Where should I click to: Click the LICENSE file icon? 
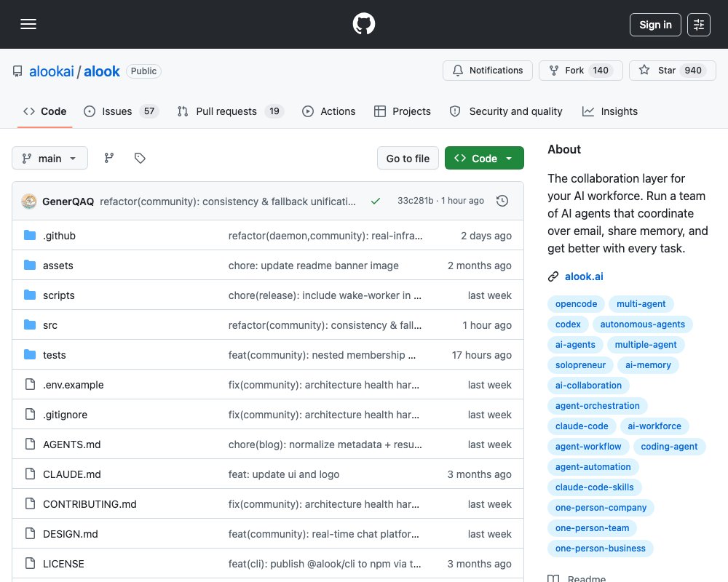click(30, 563)
